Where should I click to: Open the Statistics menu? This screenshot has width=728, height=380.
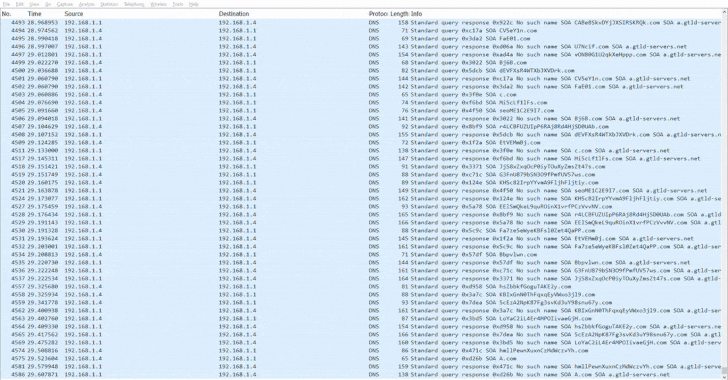click(109, 4)
